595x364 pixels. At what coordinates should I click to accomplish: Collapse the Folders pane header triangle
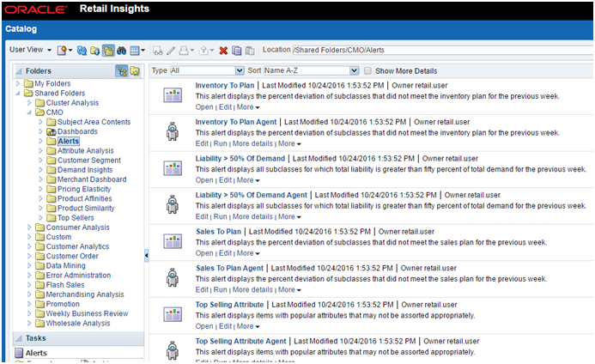tap(19, 71)
